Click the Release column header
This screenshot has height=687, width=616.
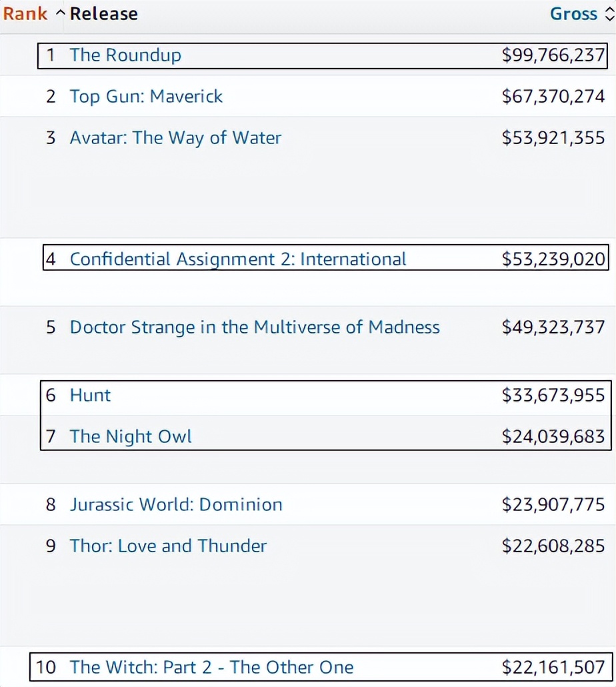[x=104, y=14]
